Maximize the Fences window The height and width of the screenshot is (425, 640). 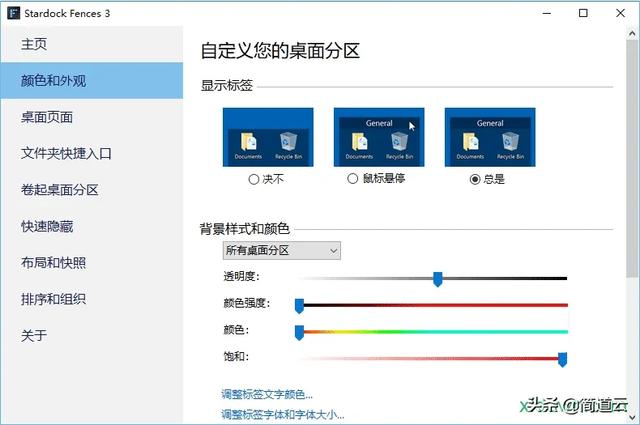(583, 13)
